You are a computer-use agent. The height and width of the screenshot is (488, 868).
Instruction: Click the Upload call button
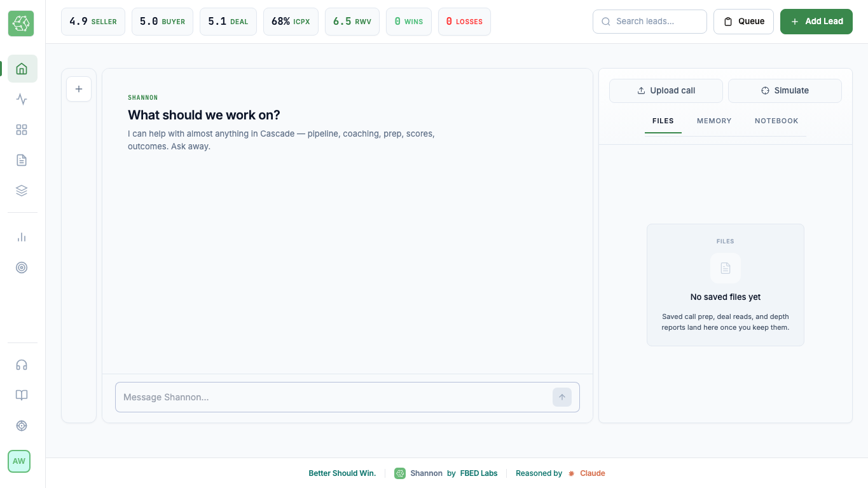tap(666, 91)
